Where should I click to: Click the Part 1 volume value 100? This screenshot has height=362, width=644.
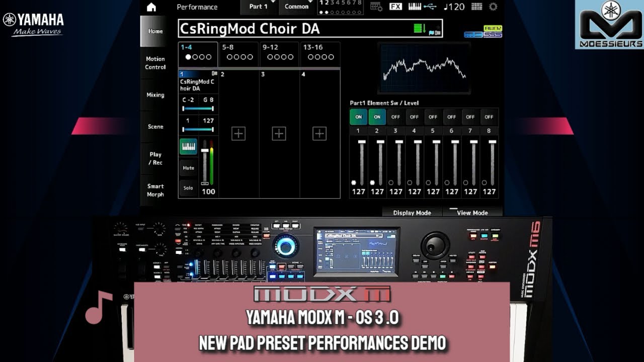pos(208,192)
